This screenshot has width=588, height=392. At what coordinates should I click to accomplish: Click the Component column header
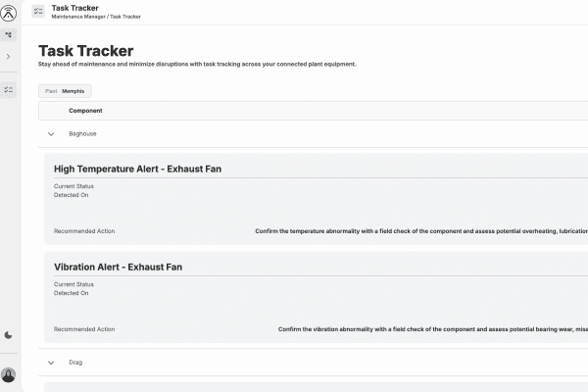tap(85, 111)
